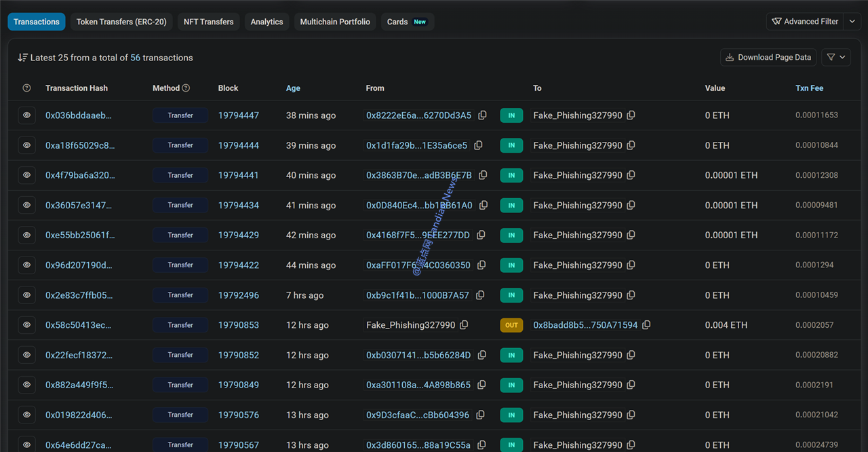Copy address 0xaFF017F6 in From column
The image size is (868, 452).
(481, 265)
